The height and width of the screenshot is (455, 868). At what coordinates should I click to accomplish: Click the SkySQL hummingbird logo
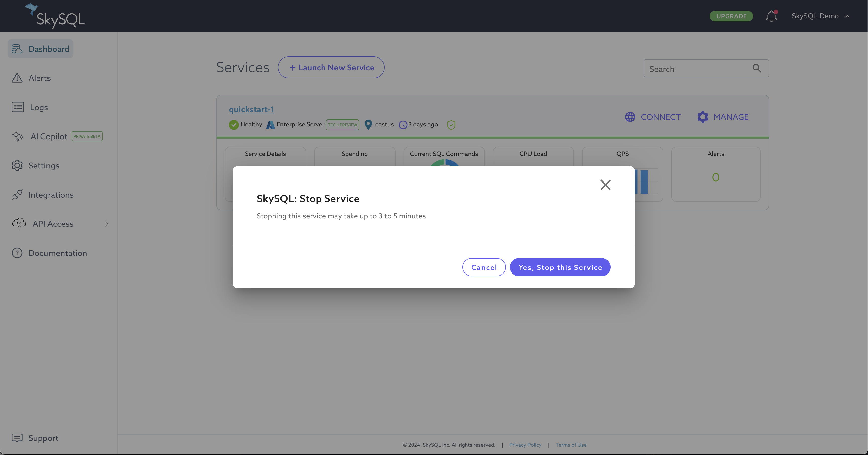coord(32,9)
